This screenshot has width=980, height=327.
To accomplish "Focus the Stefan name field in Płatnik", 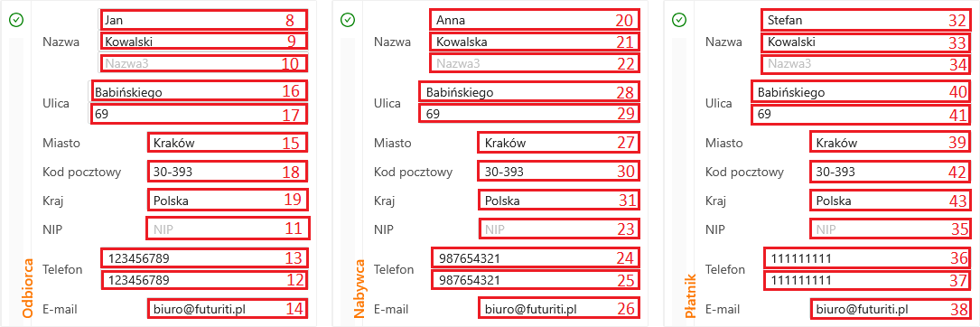I will 866,20.
